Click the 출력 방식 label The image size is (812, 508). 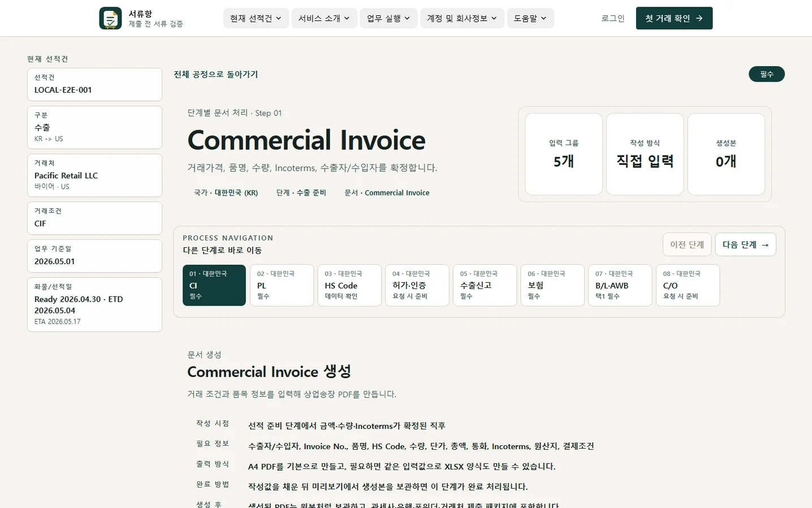(x=213, y=464)
